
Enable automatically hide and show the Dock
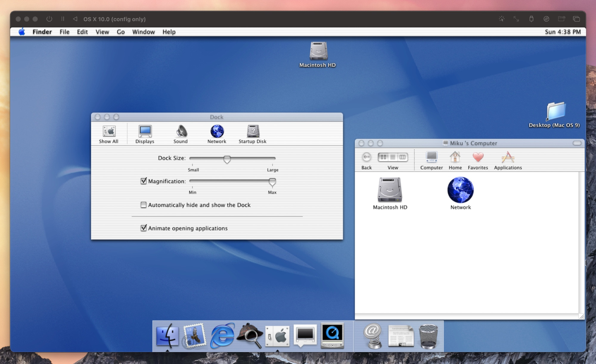tap(144, 205)
